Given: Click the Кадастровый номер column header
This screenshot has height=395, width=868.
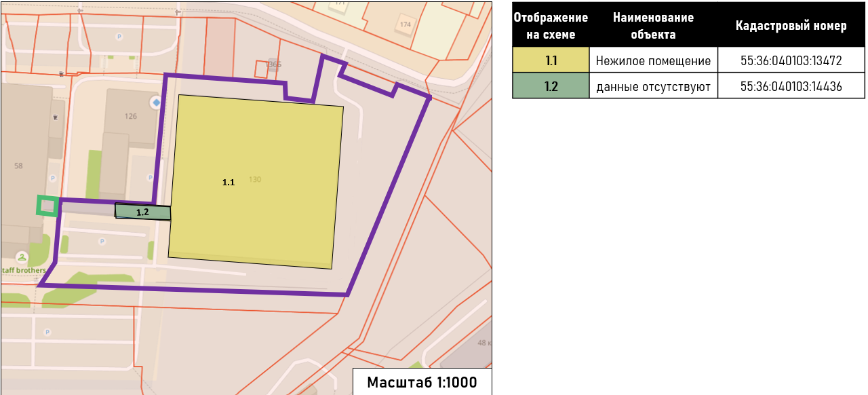Looking at the screenshot, I should (x=791, y=26).
